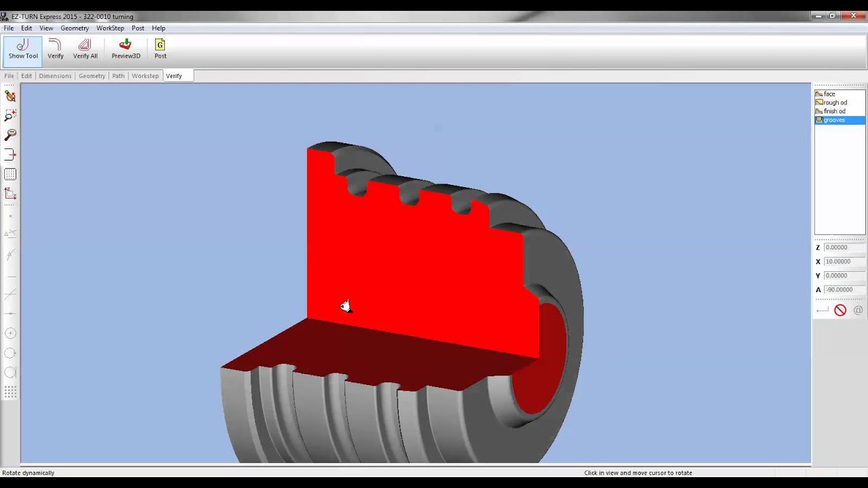The width and height of the screenshot is (868, 488).
Task: Select the dynamic rotate view tool
Action: pyautogui.click(x=10, y=96)
